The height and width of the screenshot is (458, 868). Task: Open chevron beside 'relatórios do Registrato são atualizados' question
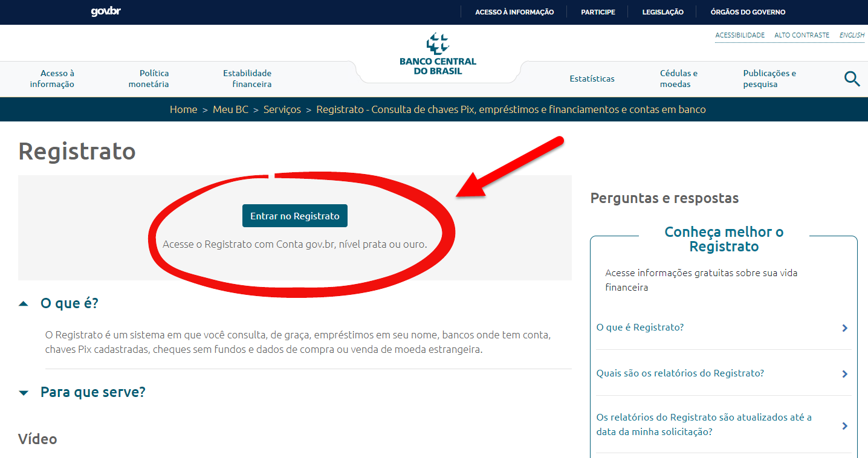tap(844, 426)
